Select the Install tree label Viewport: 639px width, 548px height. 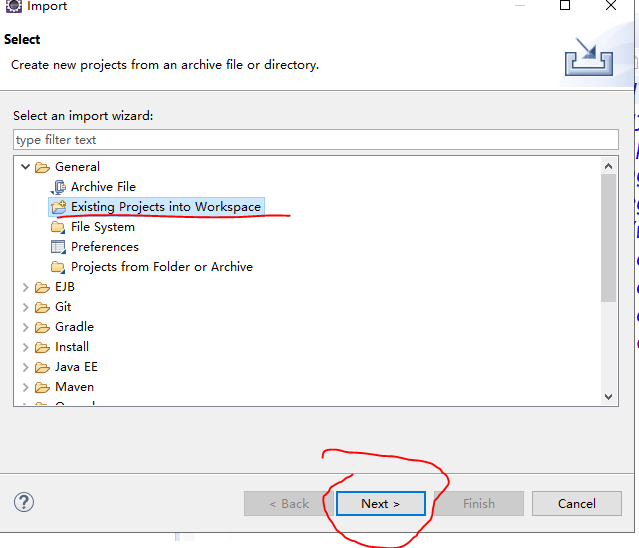(x=72, y=347)
